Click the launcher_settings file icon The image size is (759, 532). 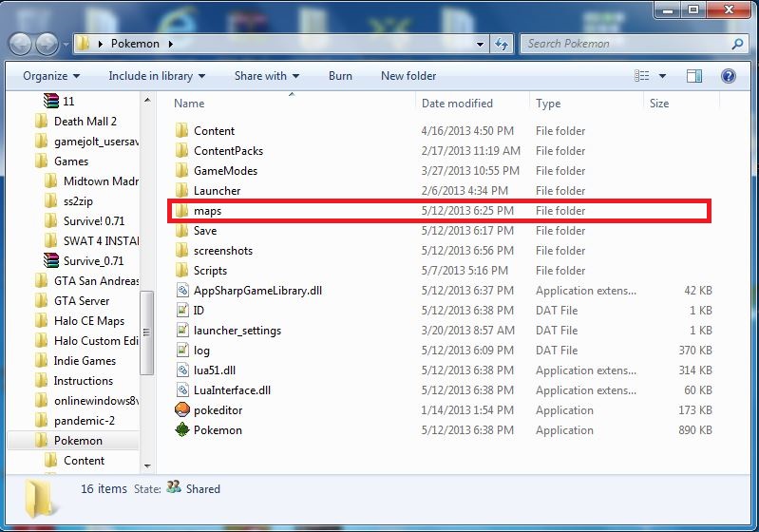coord(182,331)
